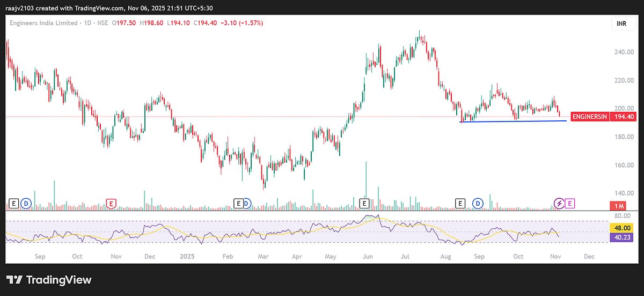Click the dividend D marker near September 2025

point(478,203)
